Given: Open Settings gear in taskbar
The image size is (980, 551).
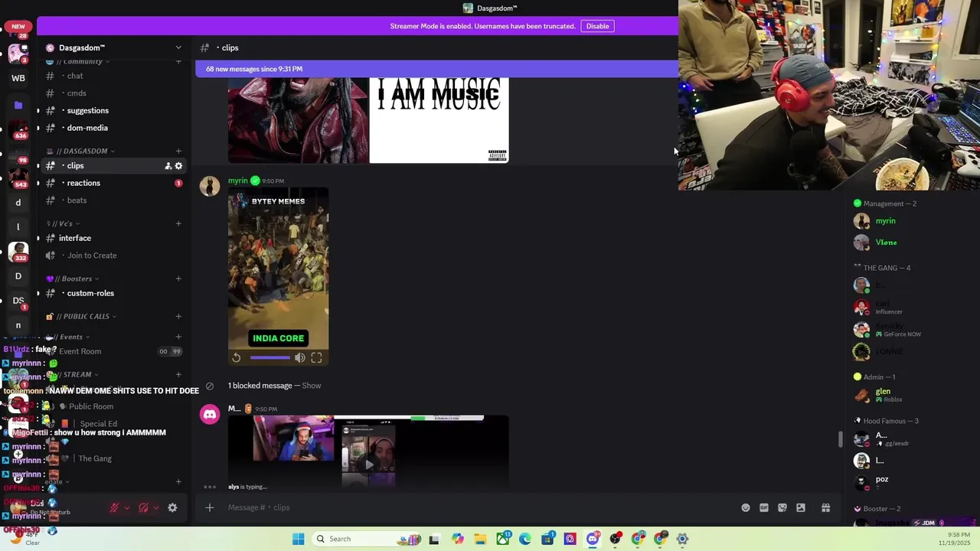Looking at the screenshot, I should [x=682, y=539].
